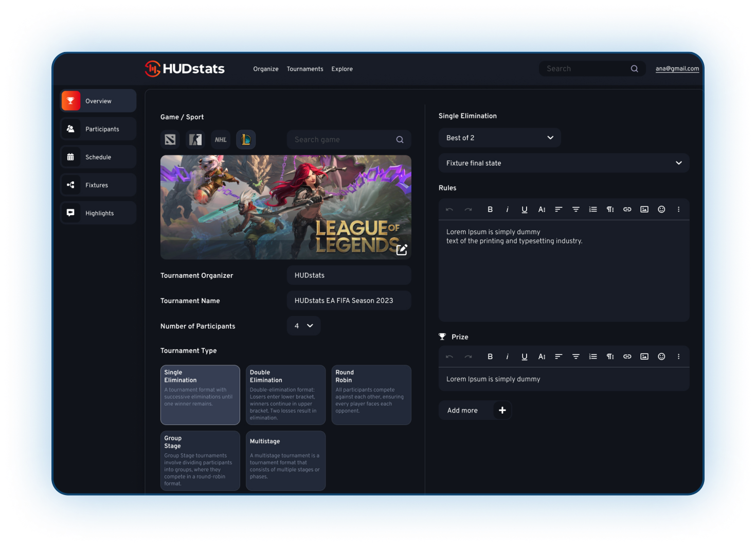Insert an emoji in Prize editor
Screen dimensions: 756x547
click(661, 357)
